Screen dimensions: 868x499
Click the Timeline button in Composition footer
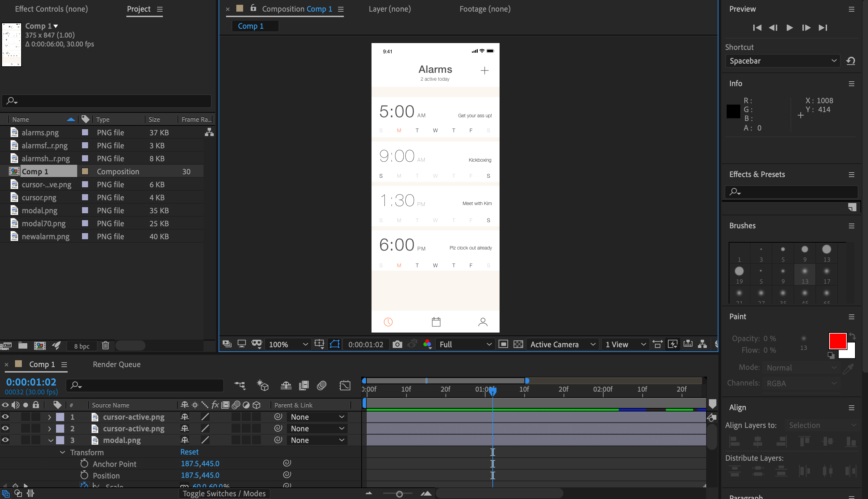(x=688, y=344)
